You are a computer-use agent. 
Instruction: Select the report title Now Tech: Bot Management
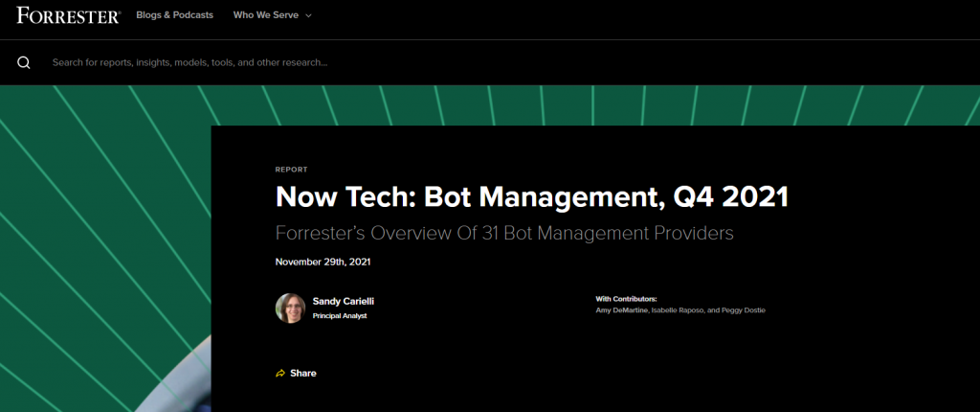click(532, 196)
